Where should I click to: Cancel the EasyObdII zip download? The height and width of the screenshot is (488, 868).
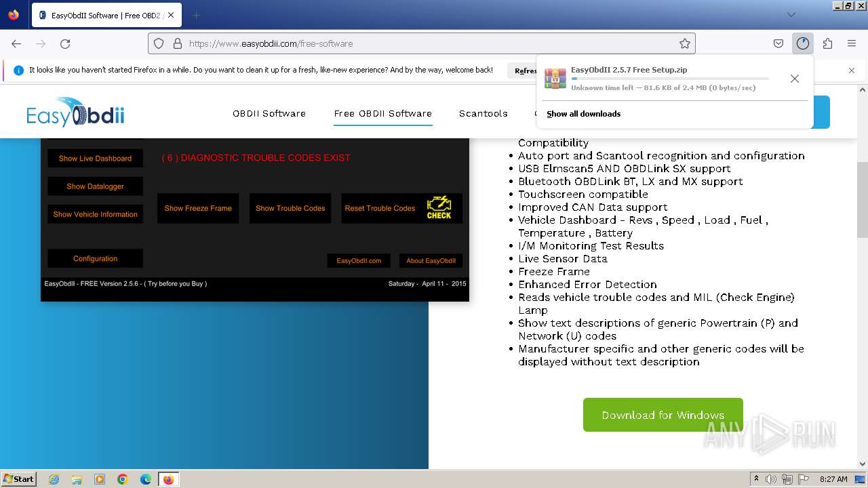click(x=795, y=79)
